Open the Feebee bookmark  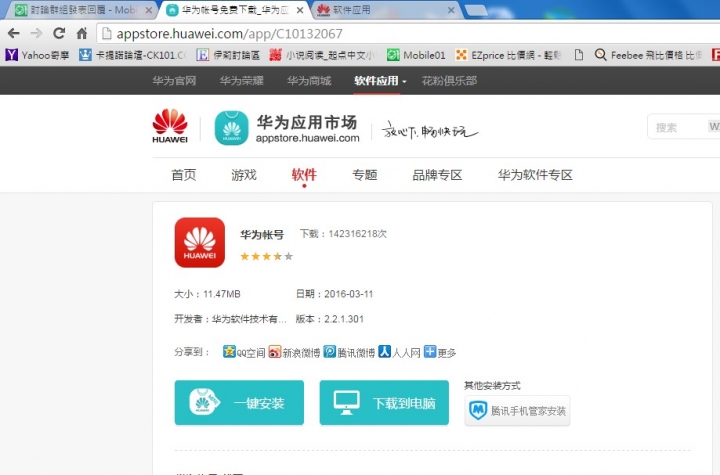[648, 55]
